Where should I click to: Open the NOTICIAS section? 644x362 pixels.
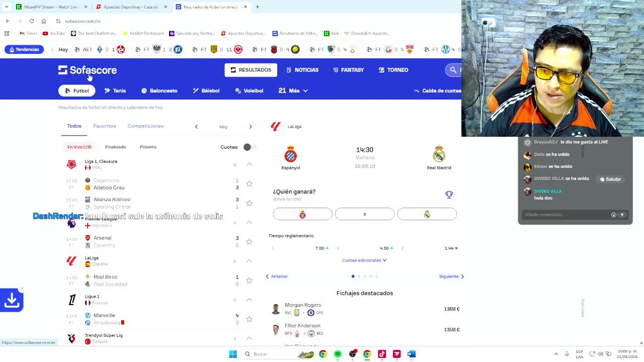point(302,70)
